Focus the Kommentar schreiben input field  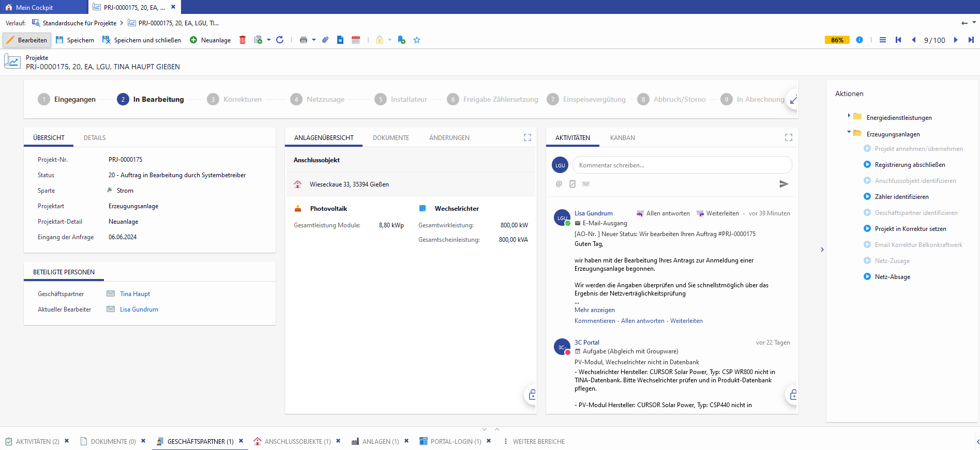click(682, 165)
